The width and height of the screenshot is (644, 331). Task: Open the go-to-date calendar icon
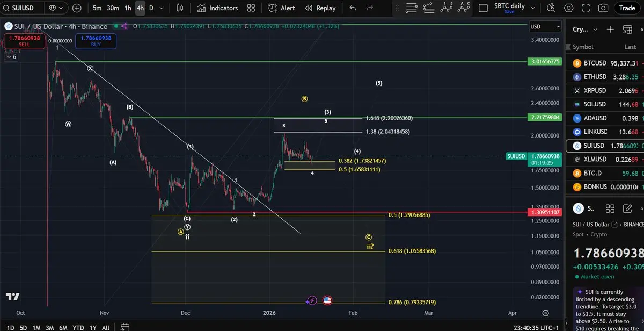pos(125,327)
